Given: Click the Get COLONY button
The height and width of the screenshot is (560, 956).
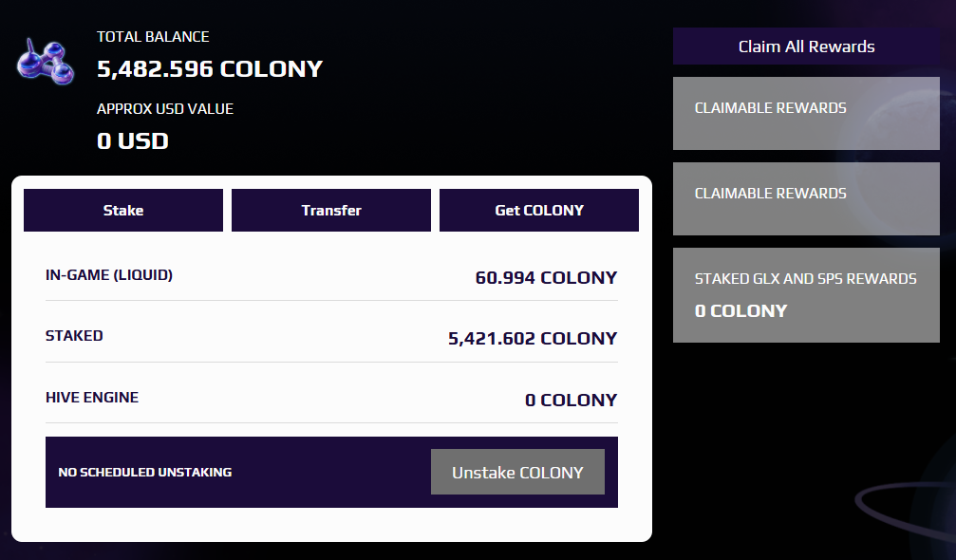Looking at the screenshot, I should tap(539, 210).
